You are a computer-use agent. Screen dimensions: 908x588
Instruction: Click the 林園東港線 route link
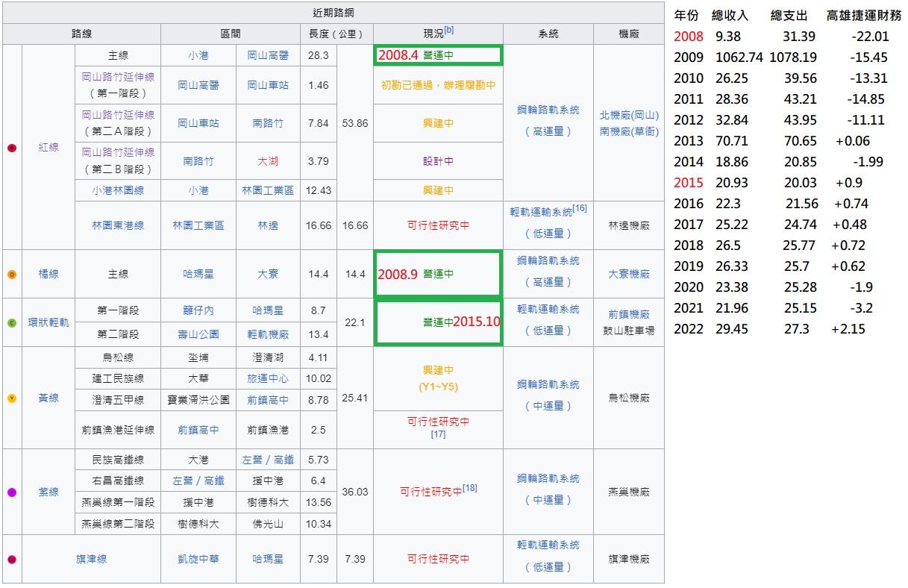(x=118, y=225)
